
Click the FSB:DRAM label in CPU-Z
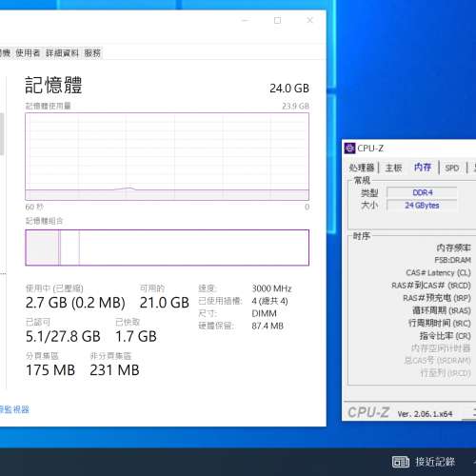click(452, 260)
